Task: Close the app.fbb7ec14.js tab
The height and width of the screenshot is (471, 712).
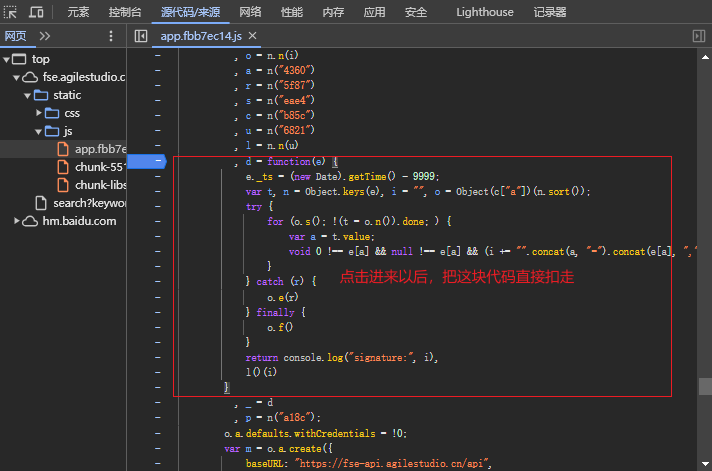Action: pos(252,35)
